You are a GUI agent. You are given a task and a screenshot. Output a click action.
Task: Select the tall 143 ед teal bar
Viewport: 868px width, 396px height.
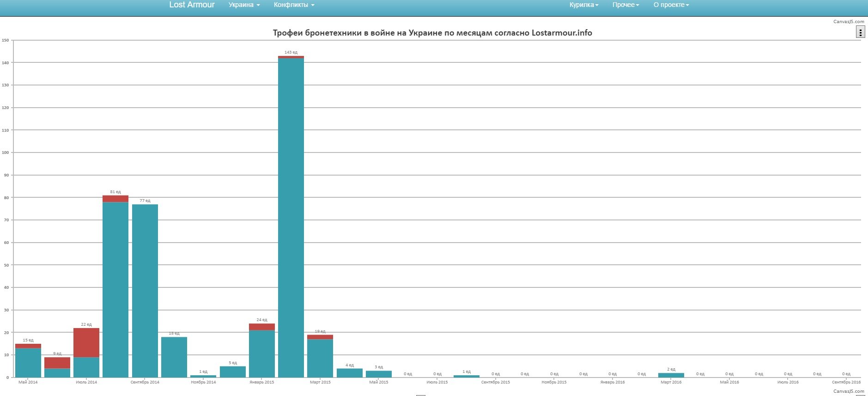pos(291,218)
